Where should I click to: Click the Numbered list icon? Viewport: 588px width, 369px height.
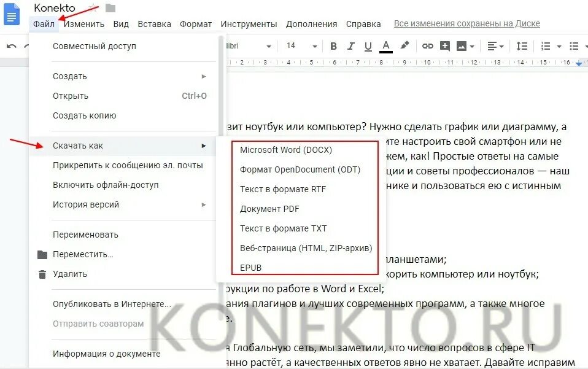[x=545, y=46]
